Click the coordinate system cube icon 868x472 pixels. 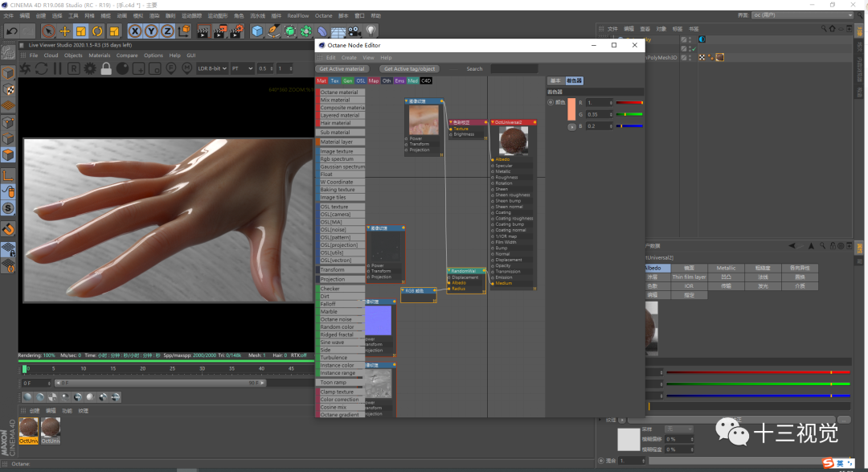click(x=184, y=31)
